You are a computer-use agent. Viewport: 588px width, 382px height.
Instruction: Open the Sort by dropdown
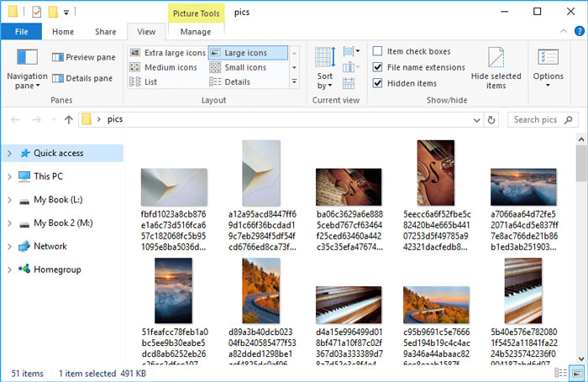pyautogui.click(x=324, y=67)
